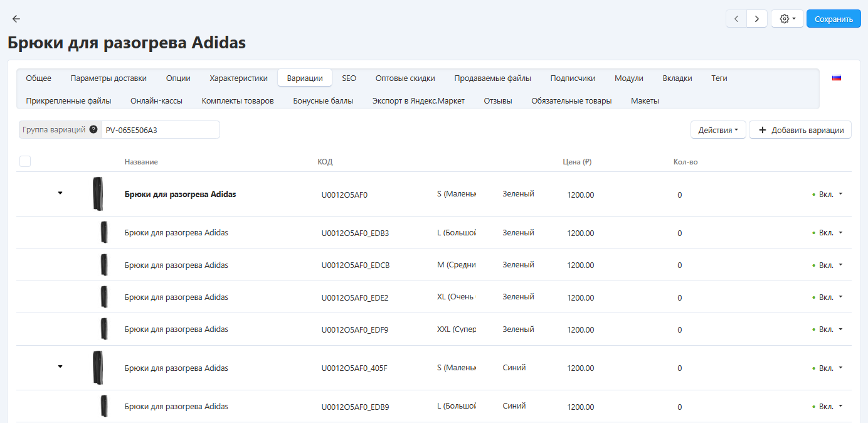Click the variation group code field
The height and width of the screenshot is (423, 868).
coord(161,130)
